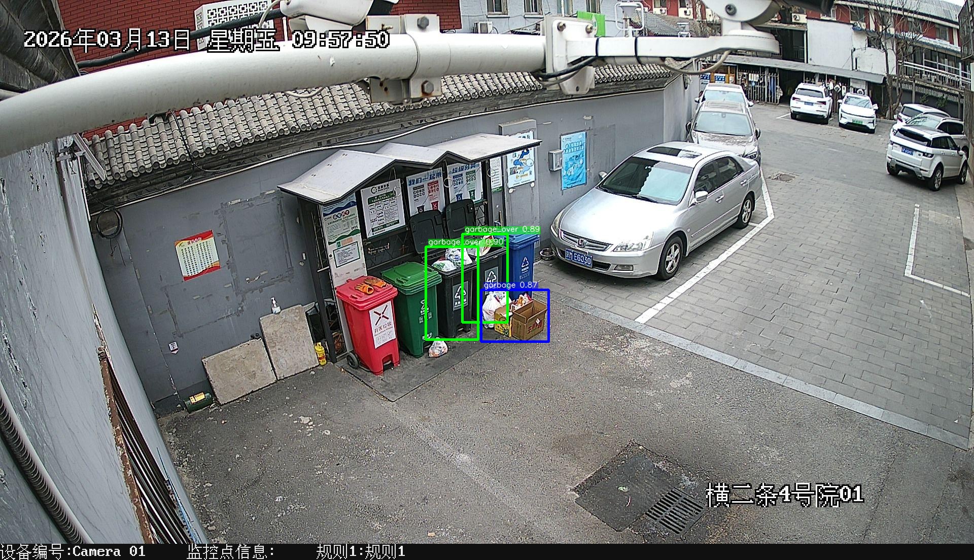Click the red notice poster on wall
The height and width of the screenshot is (560, 974).
197,255
